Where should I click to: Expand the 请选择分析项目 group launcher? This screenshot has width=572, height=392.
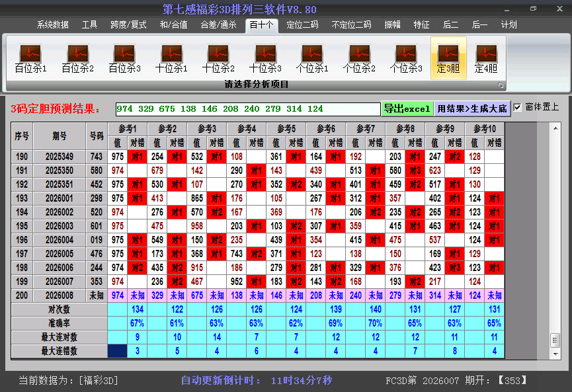pyautogui.click(x=501, y=85)
